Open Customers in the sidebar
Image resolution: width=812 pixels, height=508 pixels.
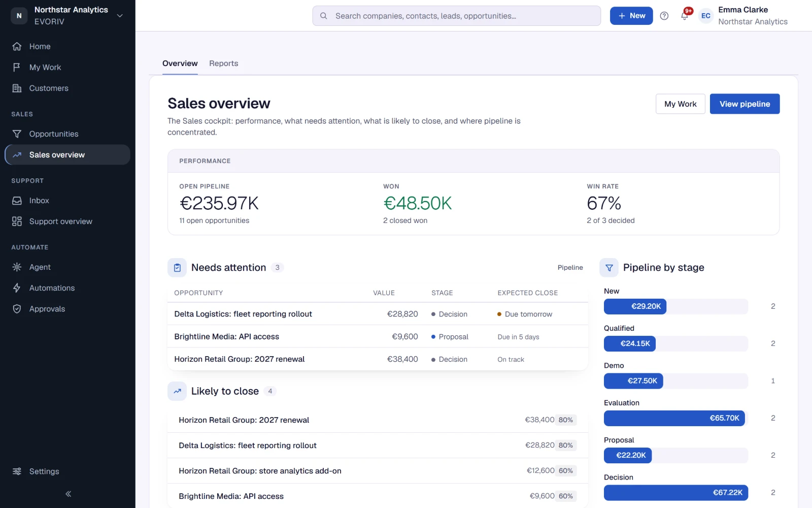point(67,88)
